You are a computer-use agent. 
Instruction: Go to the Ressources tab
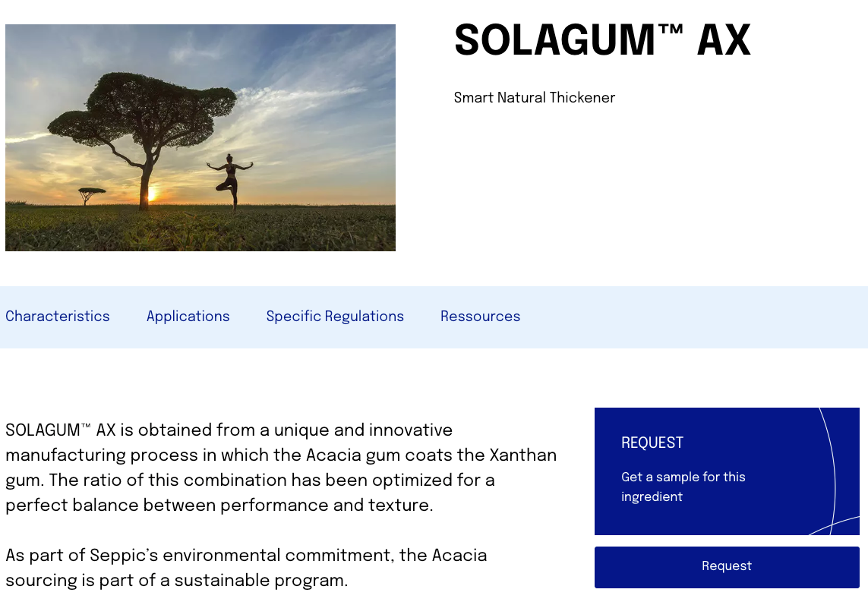480,317
